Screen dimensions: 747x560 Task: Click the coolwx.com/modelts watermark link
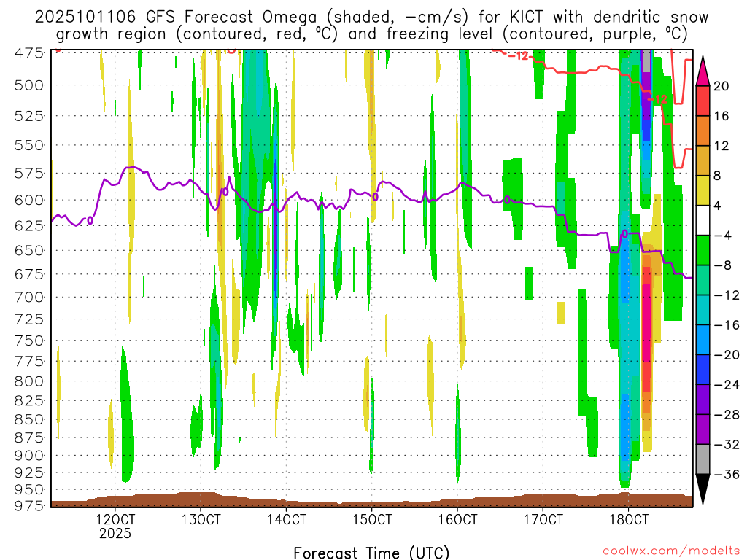coord(671,551)
